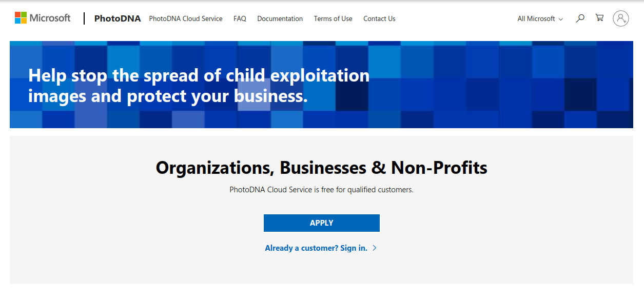Click the arrow chevron after Sign in
This screenshot has height=302, width=644.
point(375,248)
